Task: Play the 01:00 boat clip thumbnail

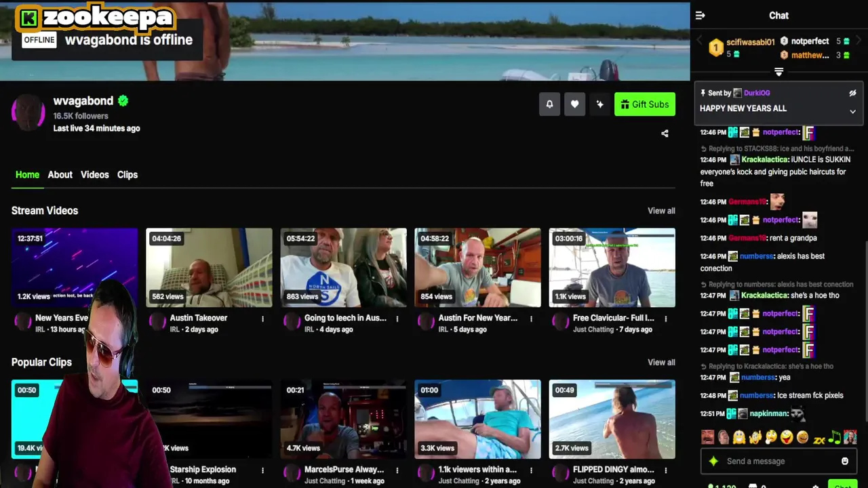Action: (x=477, y=420)
